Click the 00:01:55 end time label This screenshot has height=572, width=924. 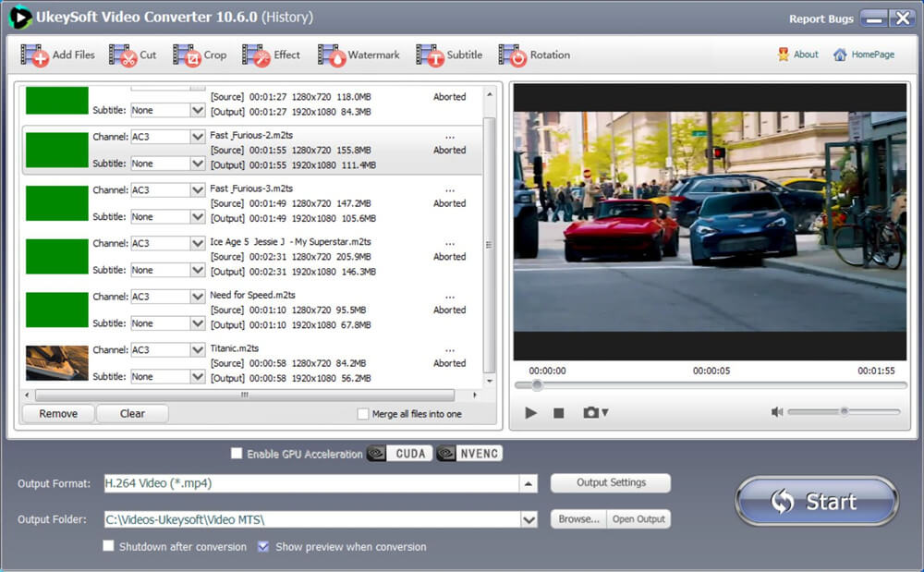876,371
